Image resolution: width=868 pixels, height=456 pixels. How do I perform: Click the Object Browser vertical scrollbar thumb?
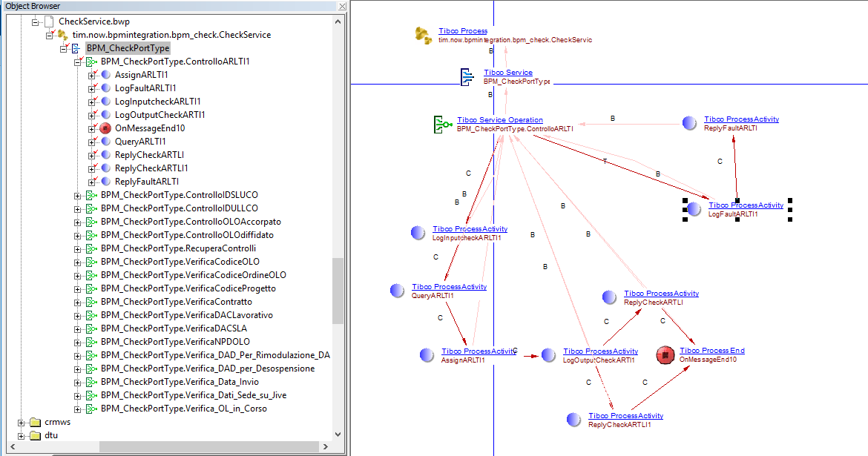(x=338, y=291)
